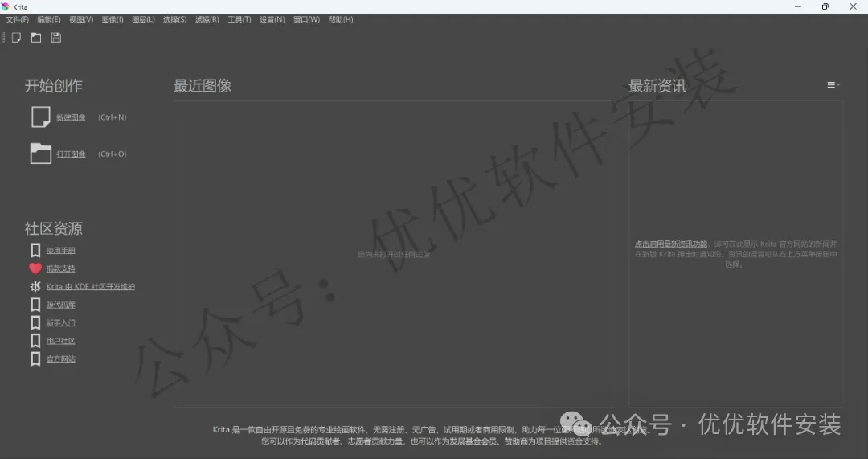Open the 文件(F) menu
The width and height of the screenshot is (868, 459).
coord(17,19)
